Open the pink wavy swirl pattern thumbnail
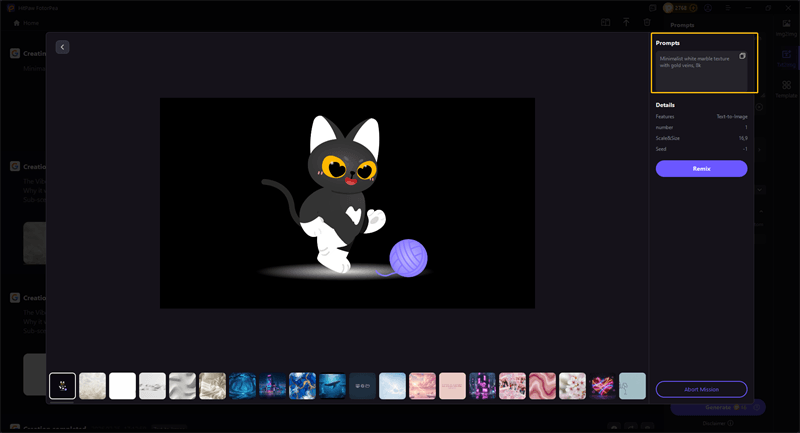This screenshot has width=800, height=433. (x=542, y=386)
